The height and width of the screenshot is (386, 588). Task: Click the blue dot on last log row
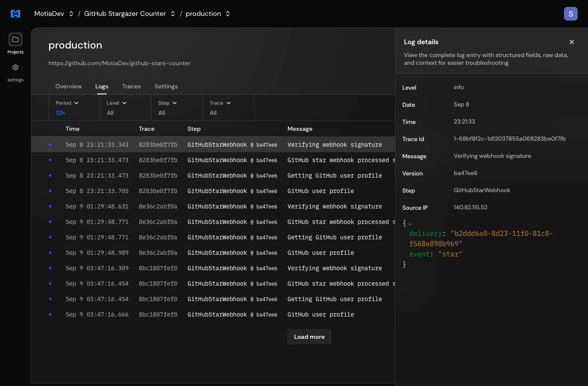[x=50, y=315]
